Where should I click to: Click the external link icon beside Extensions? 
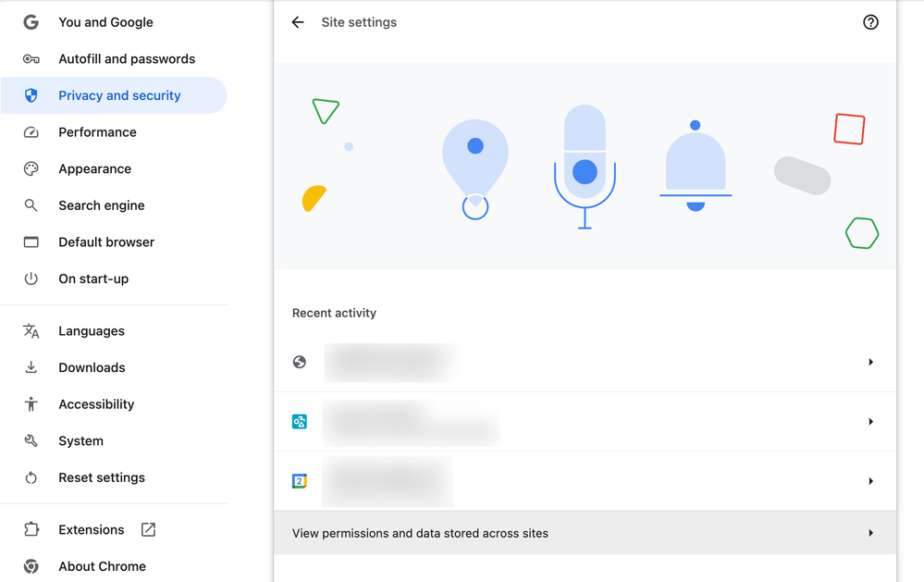[149, 529]
